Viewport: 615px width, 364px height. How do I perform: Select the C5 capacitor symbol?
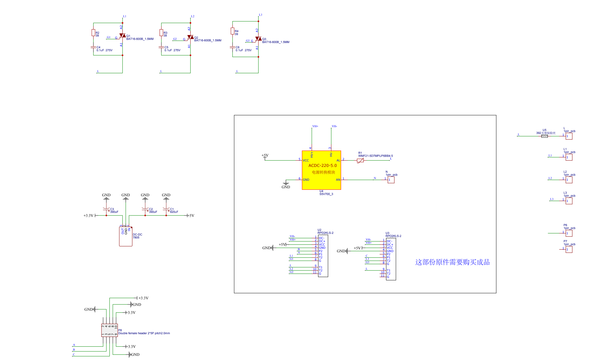point(161,47)
